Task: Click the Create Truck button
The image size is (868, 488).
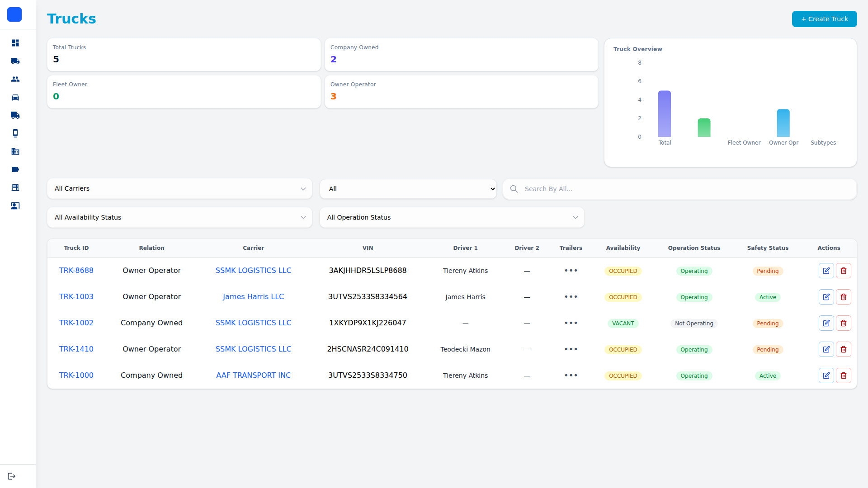Action: click(824, 19)
